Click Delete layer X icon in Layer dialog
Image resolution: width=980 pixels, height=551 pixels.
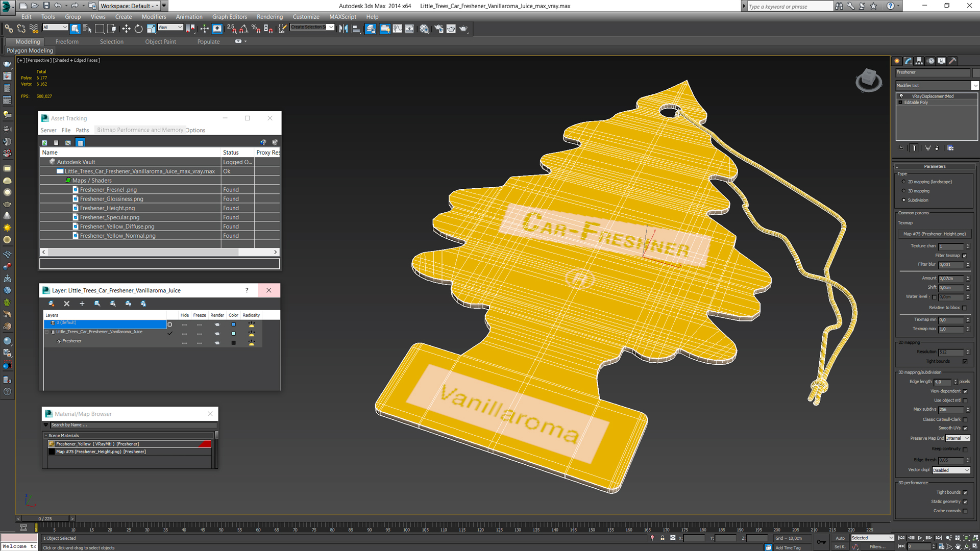click(66, 304)
